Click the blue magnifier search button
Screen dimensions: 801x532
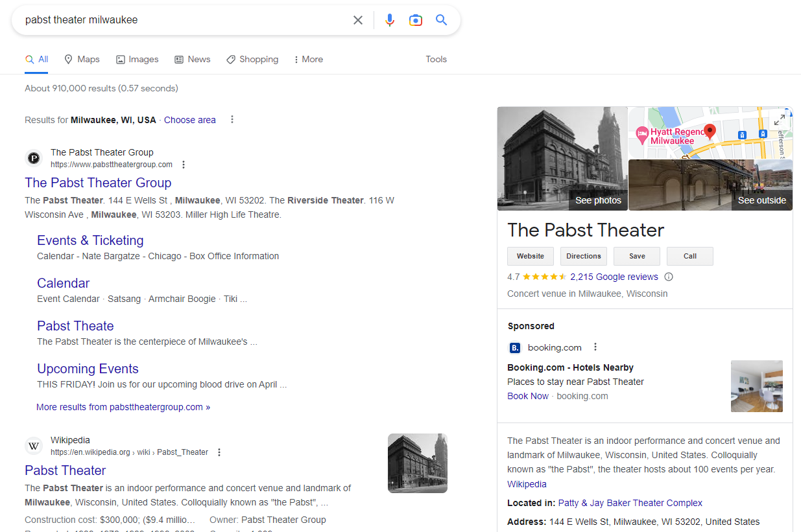[x=442, y=20]
